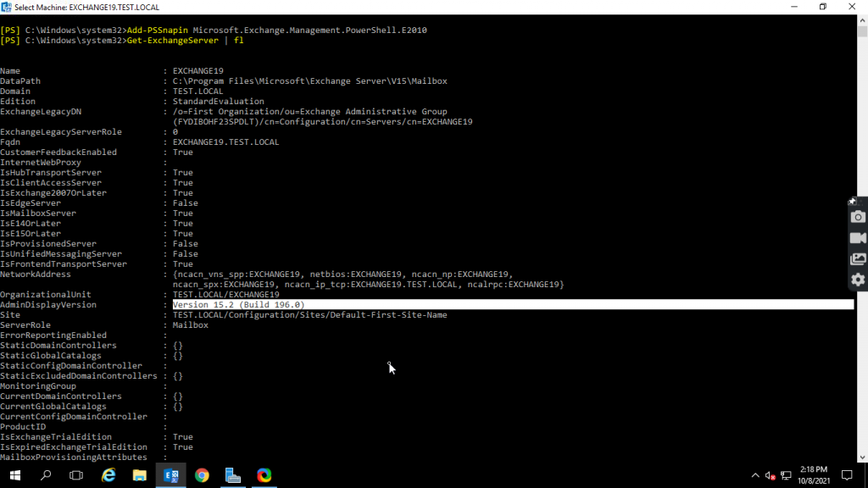Click the muted volume tray icon
The image size is (868, 488).
(x=770, y=475)
